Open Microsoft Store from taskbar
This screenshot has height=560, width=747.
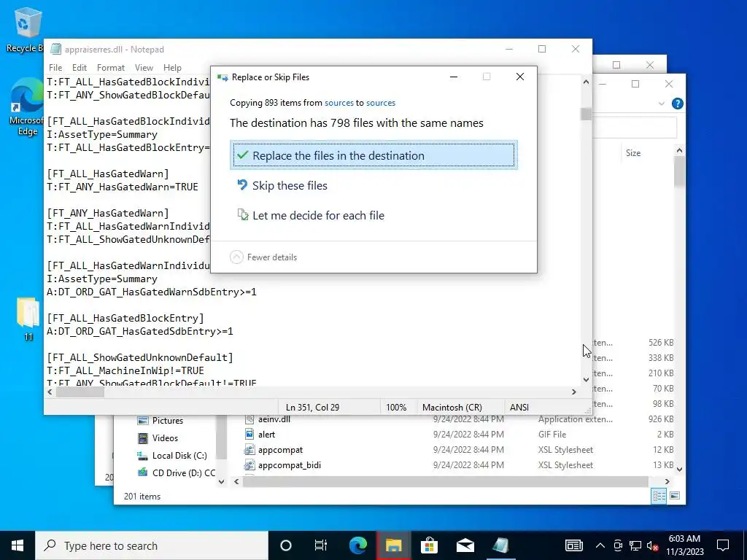(429, 545)
